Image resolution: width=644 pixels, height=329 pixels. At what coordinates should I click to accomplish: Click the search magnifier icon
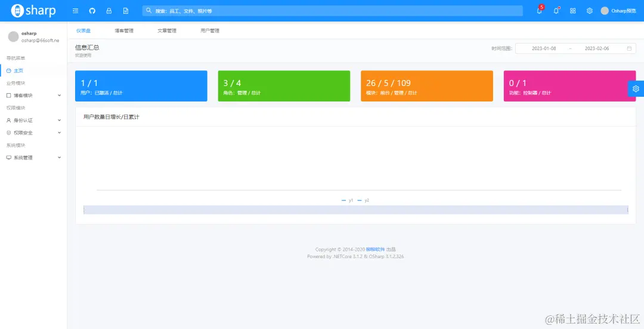point(149,11)
